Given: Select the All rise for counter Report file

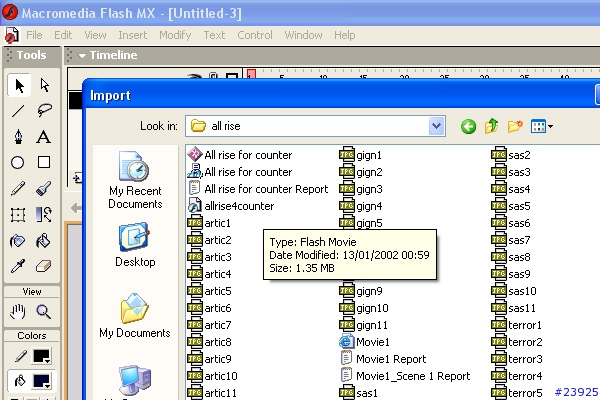Looking at the screenshot, I should coord(258,189).
